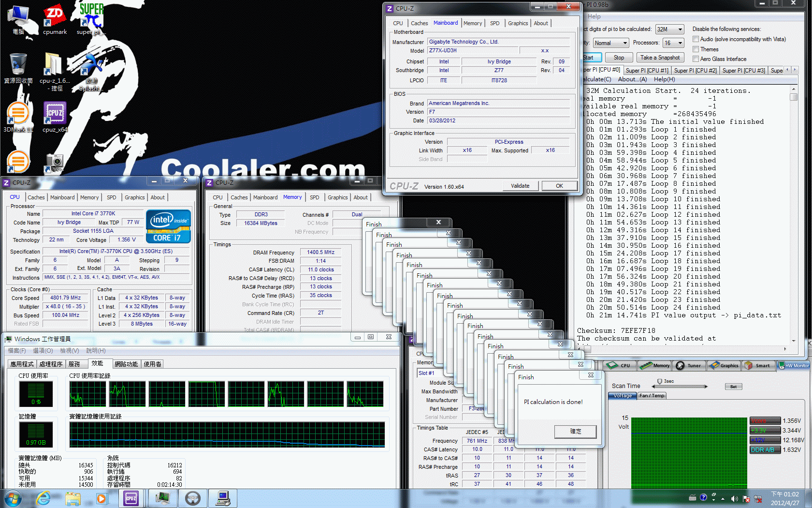Click OK button in CPU-Z
812x508 pixels.
[x=559, y=186]
